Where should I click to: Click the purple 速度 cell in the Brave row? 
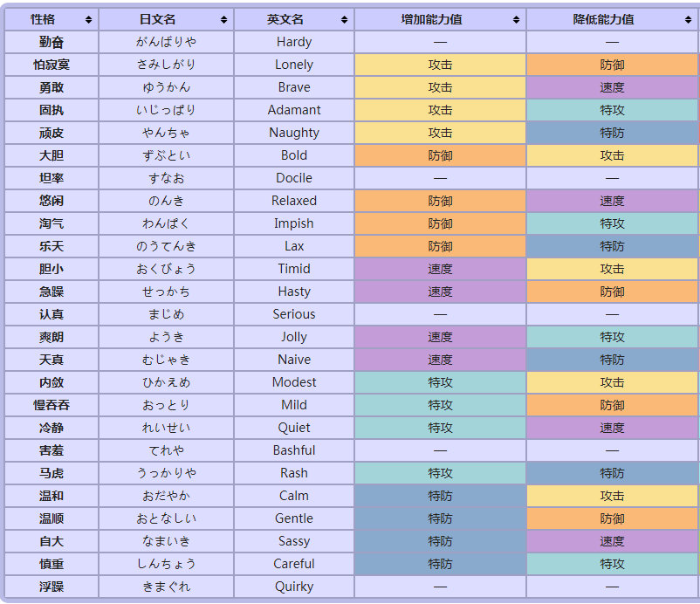(x=612, y=87)
